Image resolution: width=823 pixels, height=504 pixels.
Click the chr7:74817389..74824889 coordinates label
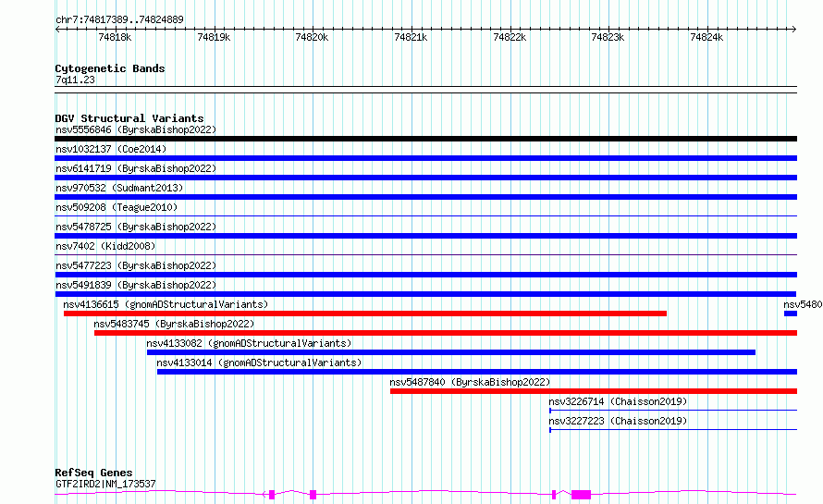click(x=119, y=20)
